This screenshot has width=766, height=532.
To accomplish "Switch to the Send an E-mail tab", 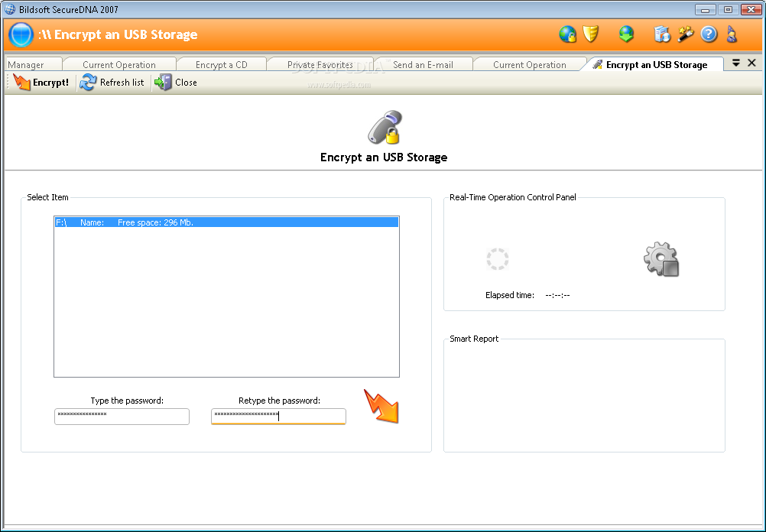I will tap(423, 65).
